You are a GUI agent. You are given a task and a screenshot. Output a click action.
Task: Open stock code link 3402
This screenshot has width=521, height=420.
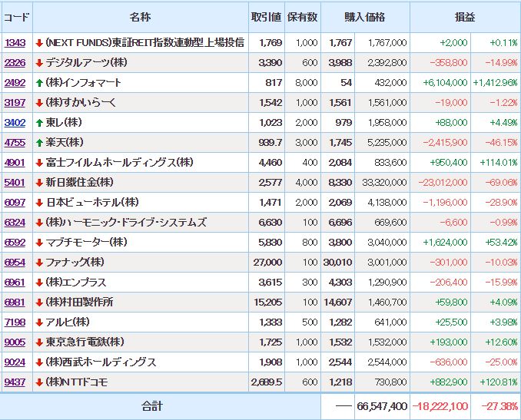(x=15, y=123)
